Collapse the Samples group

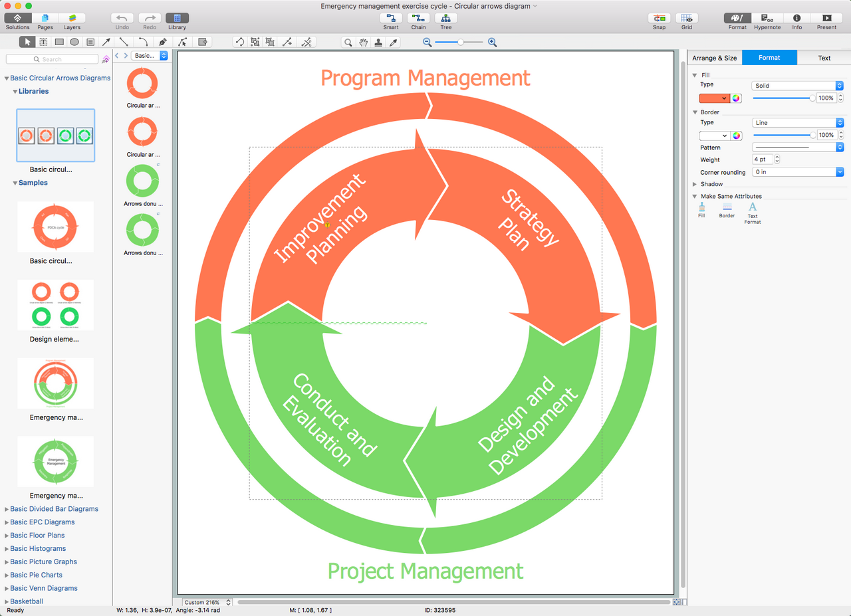[x=15, y=183]
